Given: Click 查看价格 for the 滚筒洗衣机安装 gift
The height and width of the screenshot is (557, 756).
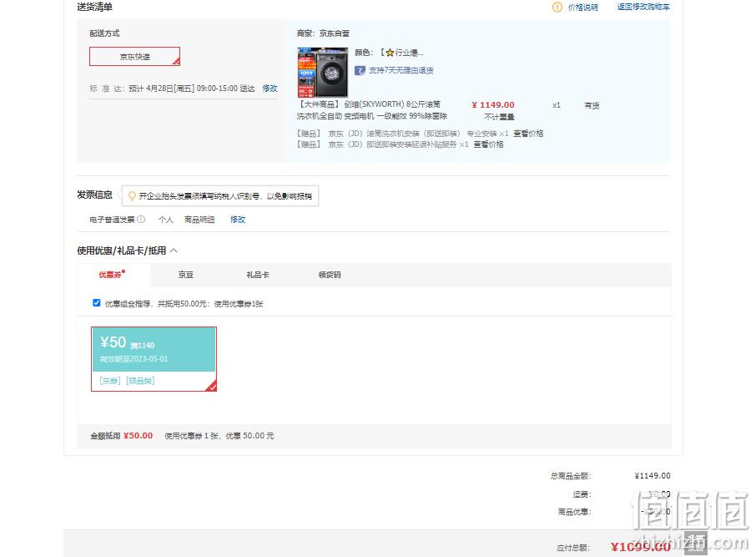Looking at the screenshot, I should [528, 134].
